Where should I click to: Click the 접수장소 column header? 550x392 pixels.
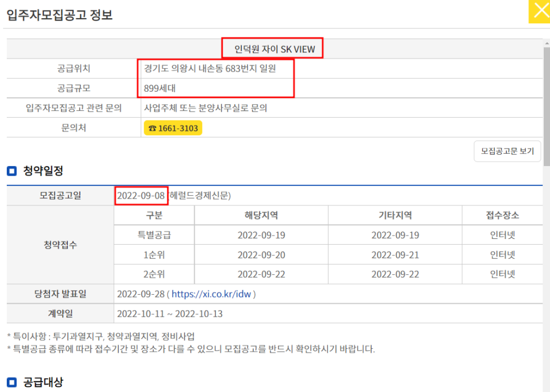click(x=502, y=215)
